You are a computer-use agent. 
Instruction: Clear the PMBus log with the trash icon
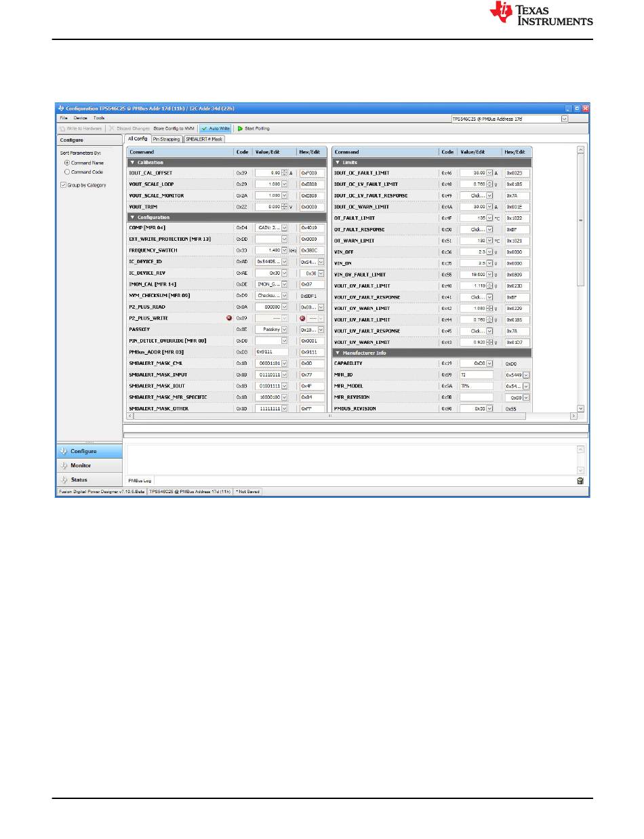(580, 481)
